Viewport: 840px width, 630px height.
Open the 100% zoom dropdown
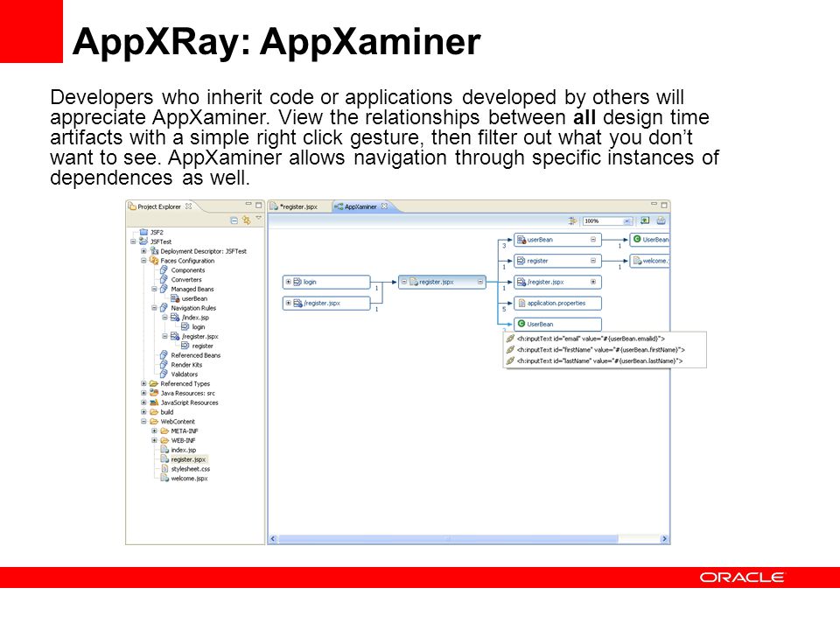click(x=626, y=221)
